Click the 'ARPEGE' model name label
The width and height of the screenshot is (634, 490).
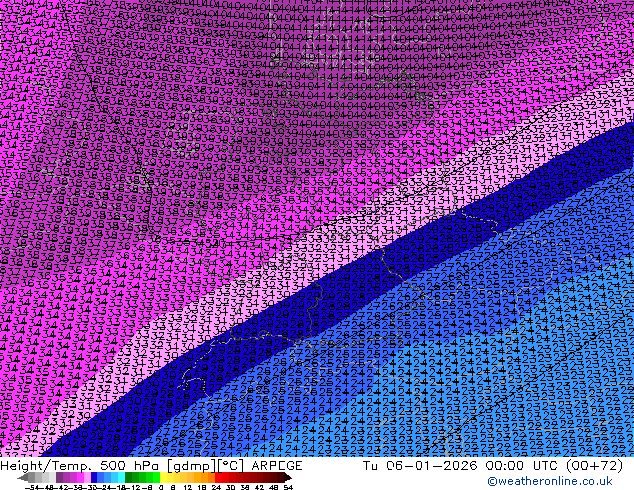coord(277,466)
